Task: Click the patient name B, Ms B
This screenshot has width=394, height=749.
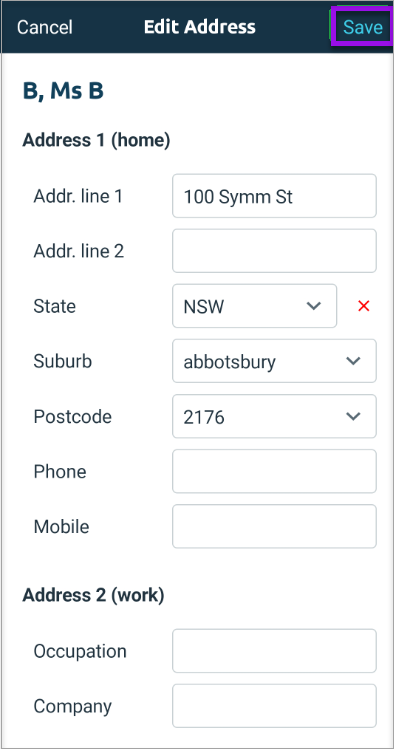Action: click(x=63, y=91)
